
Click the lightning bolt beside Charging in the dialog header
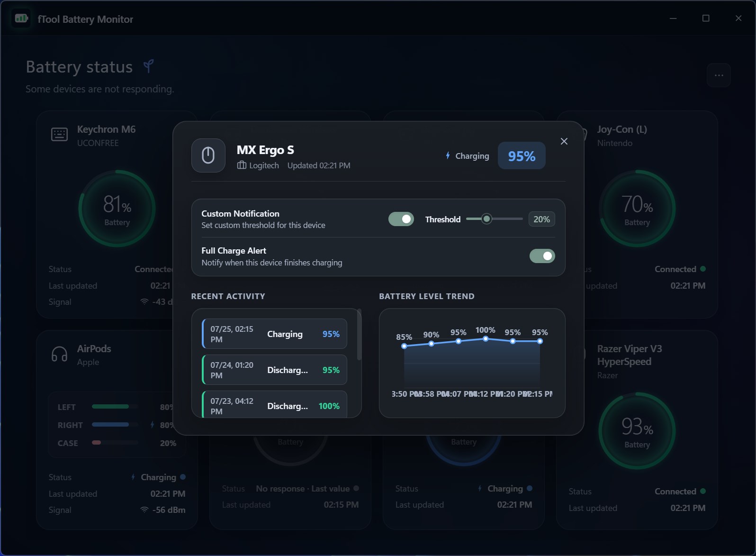tap(448, 155)
